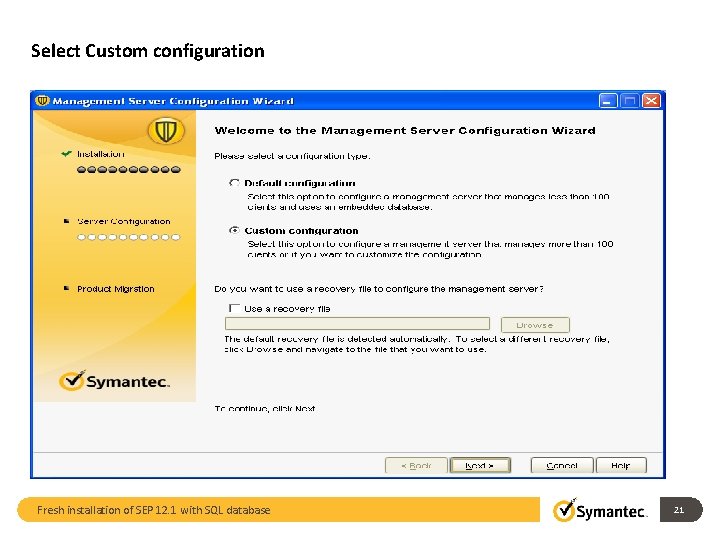Continue with the Next button
This screenshot has height=540, width=720.
(x=480, y=466)
